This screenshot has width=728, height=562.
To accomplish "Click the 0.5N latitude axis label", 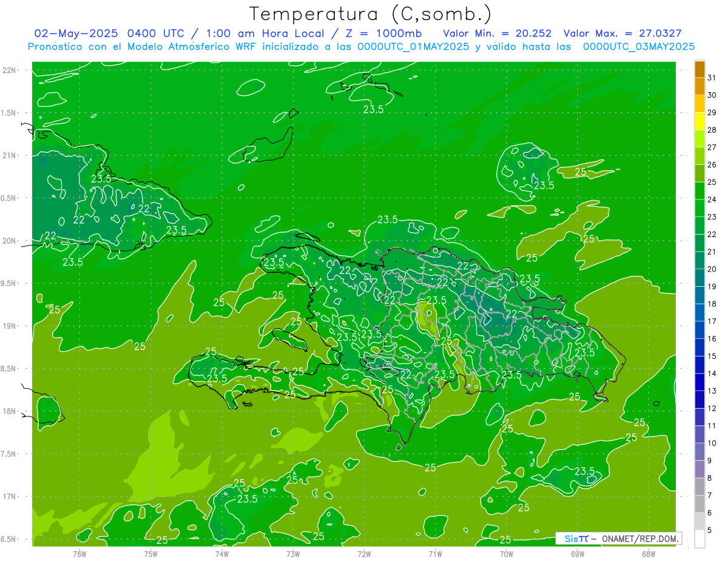I will (x=9, y=198).
